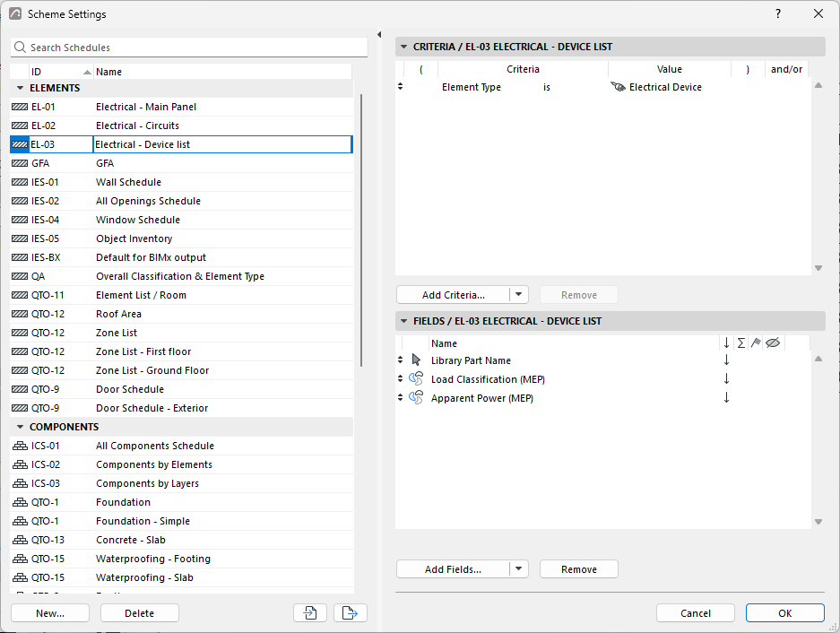Open the Add Fields dropdown arrow
The height and width of the screenshot is (633, 840).
click(518, 568)
